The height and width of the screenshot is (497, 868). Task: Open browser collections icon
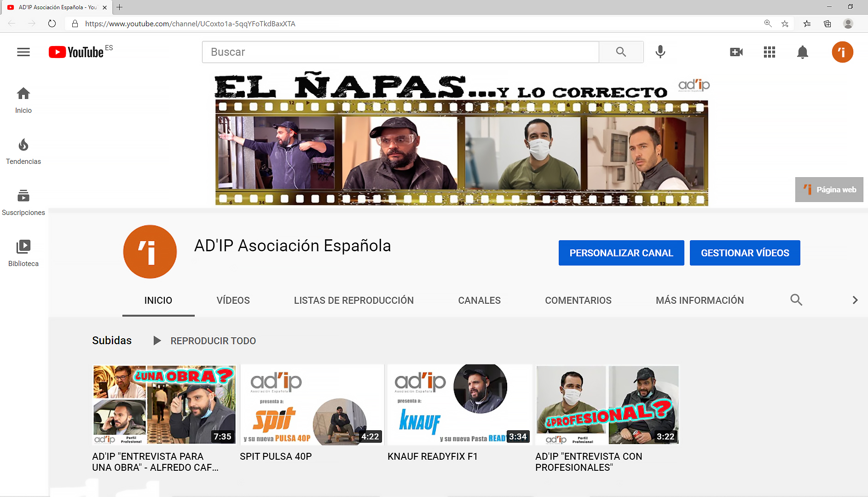(x=827, y=23)
